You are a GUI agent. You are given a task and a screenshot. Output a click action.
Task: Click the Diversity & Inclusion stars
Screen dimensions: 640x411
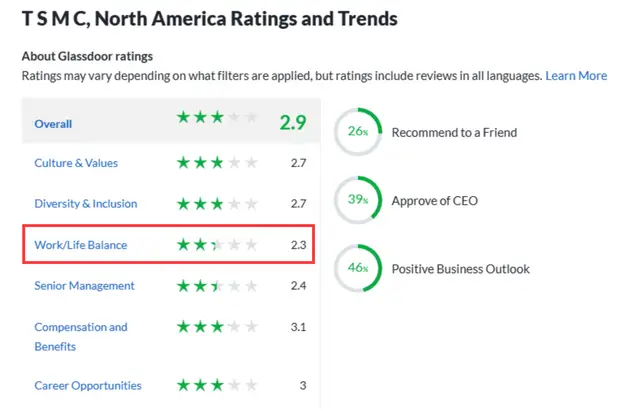click(x=217, y=204)
